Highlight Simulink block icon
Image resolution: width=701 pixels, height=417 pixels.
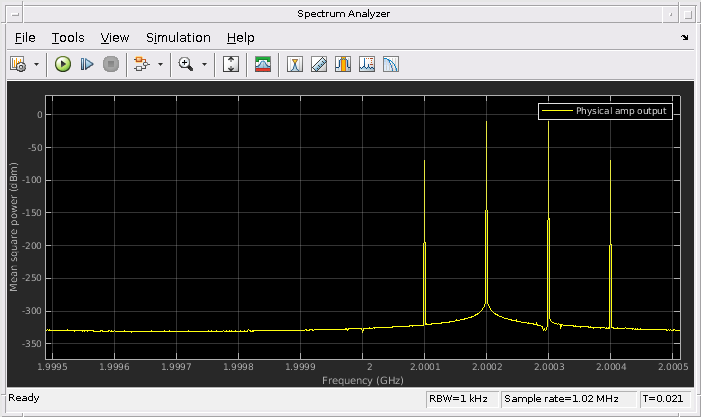pyautogui.click(x=142, y=64)
